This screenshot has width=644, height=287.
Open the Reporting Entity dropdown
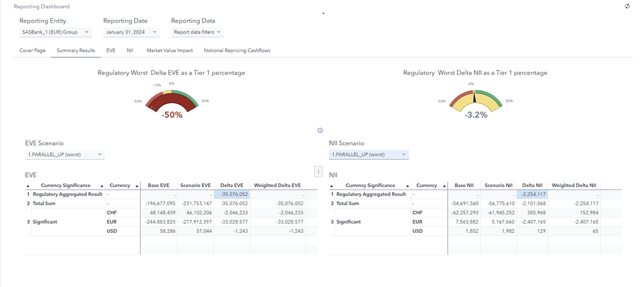[x=55, y=32]
